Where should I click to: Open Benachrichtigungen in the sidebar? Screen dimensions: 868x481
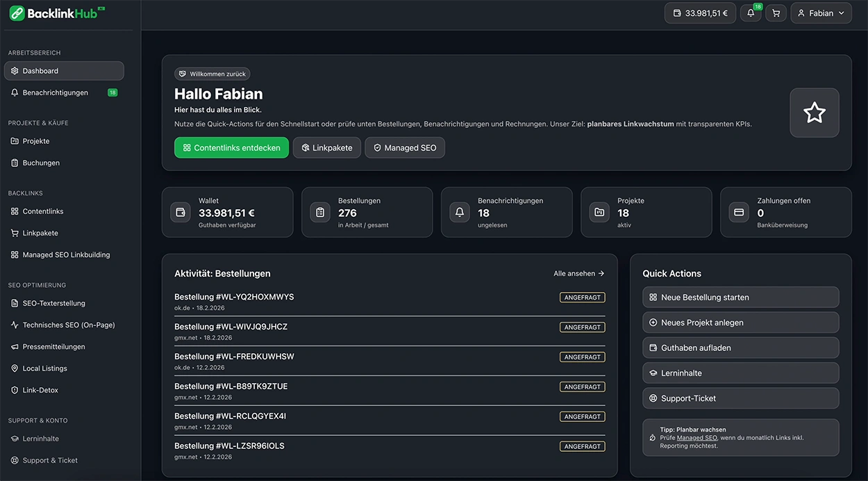56,92
